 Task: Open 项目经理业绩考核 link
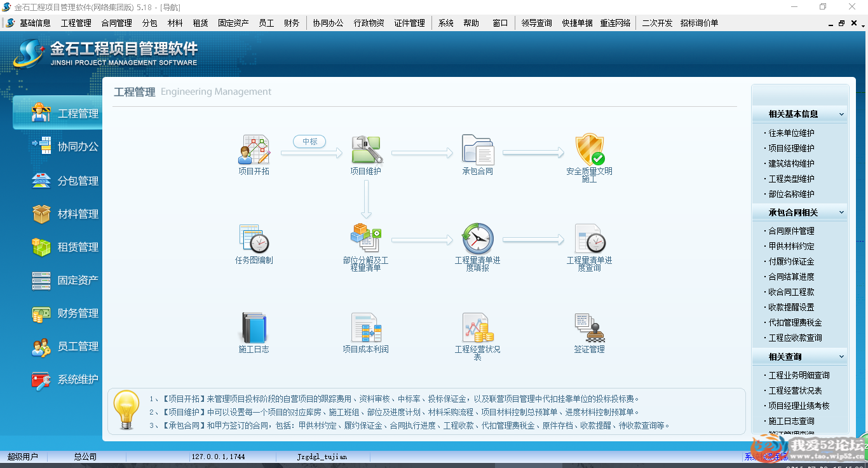pyautogui.click(x=799, y=406)
